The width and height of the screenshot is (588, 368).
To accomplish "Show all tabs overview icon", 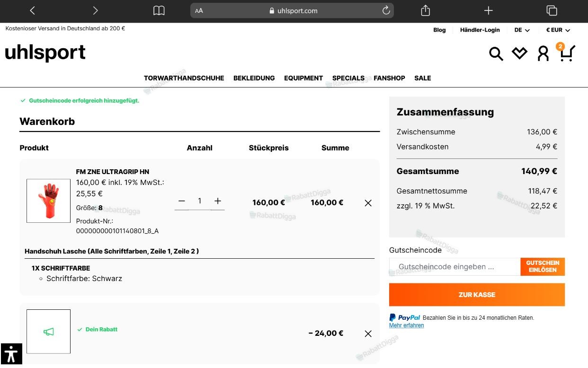I will (552, 10).
